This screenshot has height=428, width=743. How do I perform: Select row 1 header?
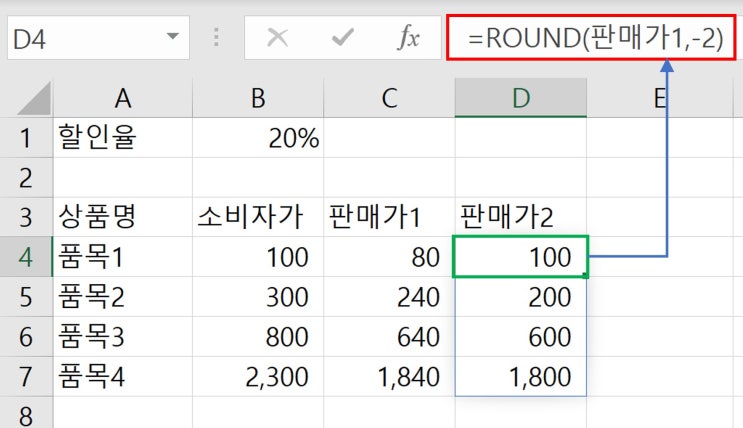26,138
